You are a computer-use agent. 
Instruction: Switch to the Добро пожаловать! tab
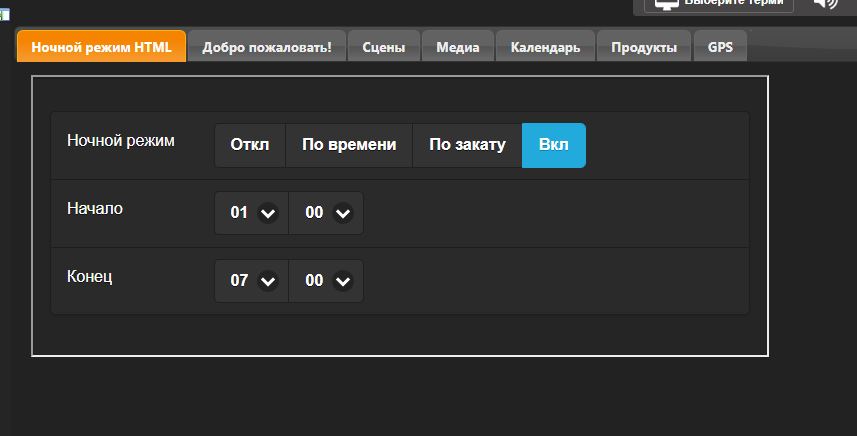coord(267,46)
